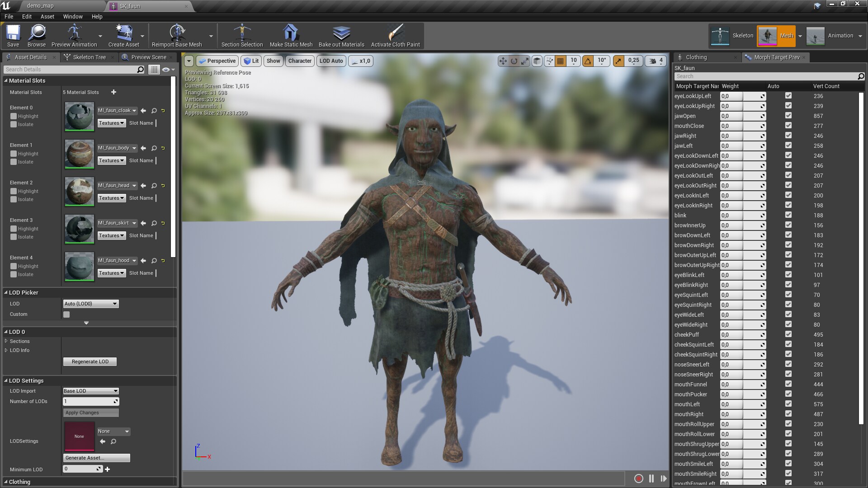Image resolution: width=868 pixels, height=488 pixels.
Task: Uncheck Auto for the jawOpen morph target
Action: click(788, 116)
